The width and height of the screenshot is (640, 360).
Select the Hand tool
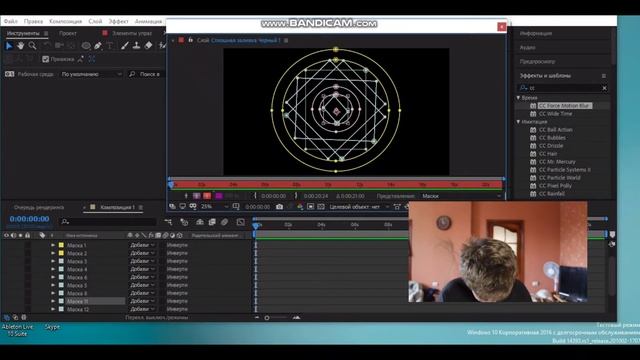point(20,46)
